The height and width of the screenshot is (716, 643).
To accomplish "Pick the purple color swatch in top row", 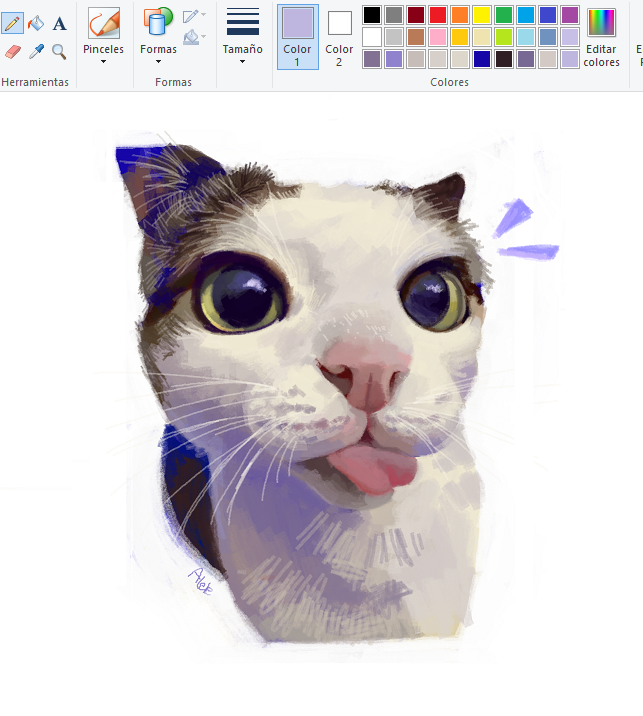I will click(x=569, y=15).
